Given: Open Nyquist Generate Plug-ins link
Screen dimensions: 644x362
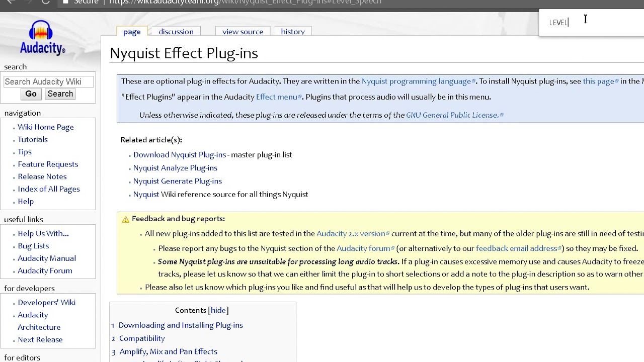Looking at the screenshot, I should coord(178,181).
